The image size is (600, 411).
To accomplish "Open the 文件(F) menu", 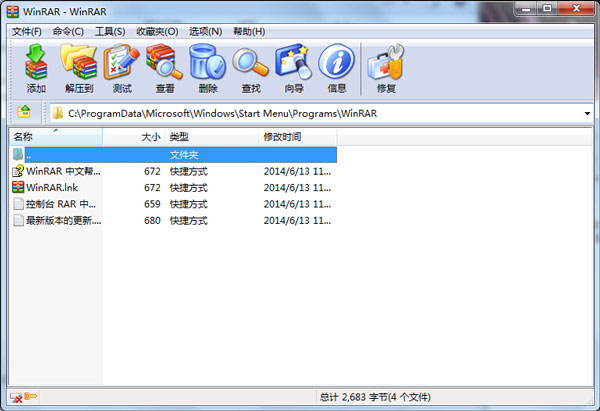I will (27, 31).
